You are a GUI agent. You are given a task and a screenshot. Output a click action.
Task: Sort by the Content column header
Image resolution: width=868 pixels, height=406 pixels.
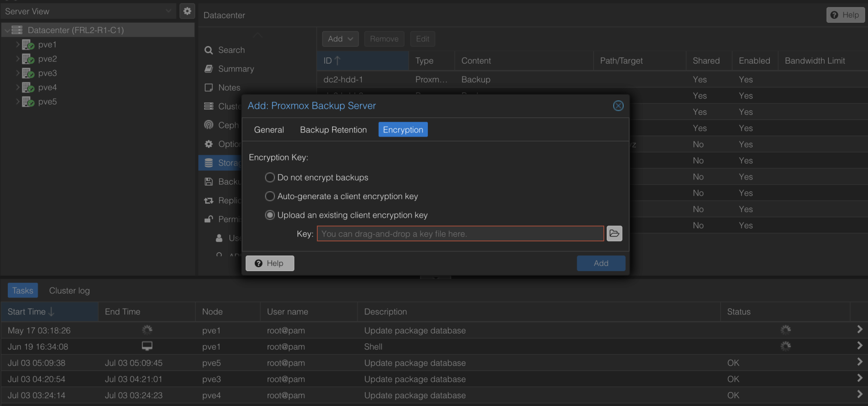(x=524, y=61)
